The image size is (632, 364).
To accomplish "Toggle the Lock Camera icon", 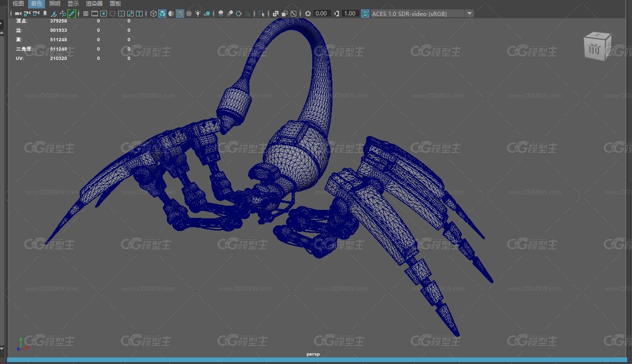I will pos(27,14).
